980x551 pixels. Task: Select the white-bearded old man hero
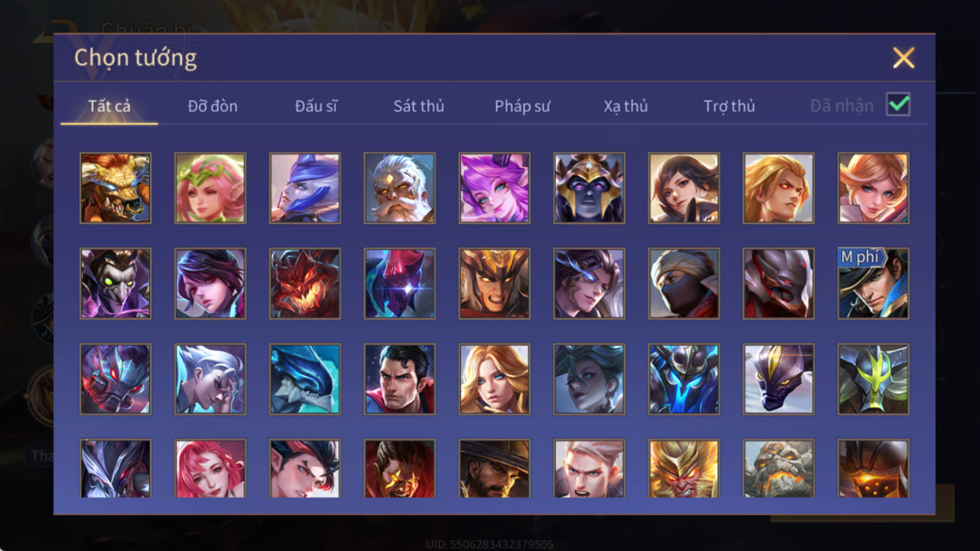[399, 188]
